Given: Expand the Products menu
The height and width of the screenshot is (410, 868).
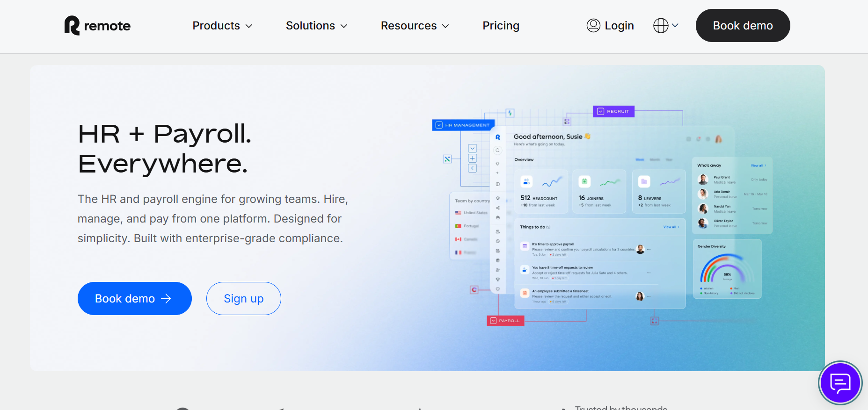Looking at the screenshot, I should 222,26.
